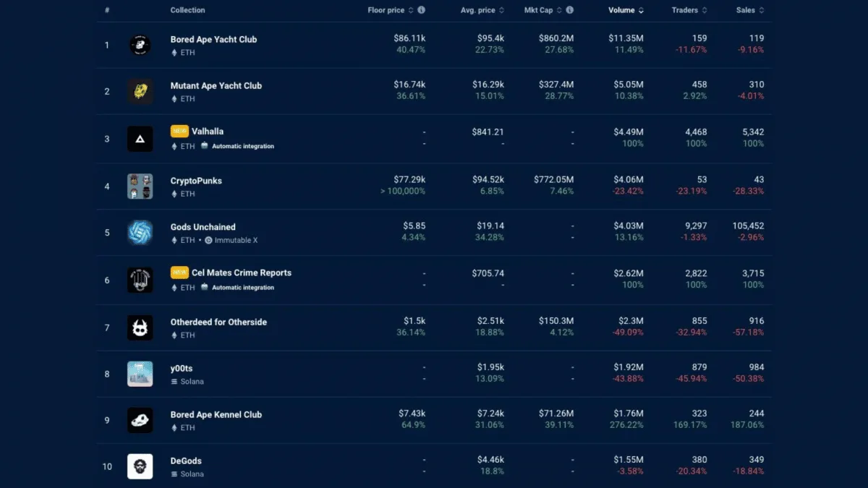Open the Cel Mates Crime Reports link
The height and width of the screenshot is (488, 868).
[x=242, y=273]
